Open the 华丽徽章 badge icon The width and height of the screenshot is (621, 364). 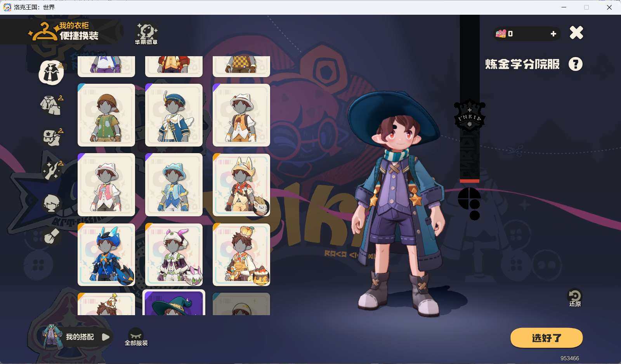(146, 34)
